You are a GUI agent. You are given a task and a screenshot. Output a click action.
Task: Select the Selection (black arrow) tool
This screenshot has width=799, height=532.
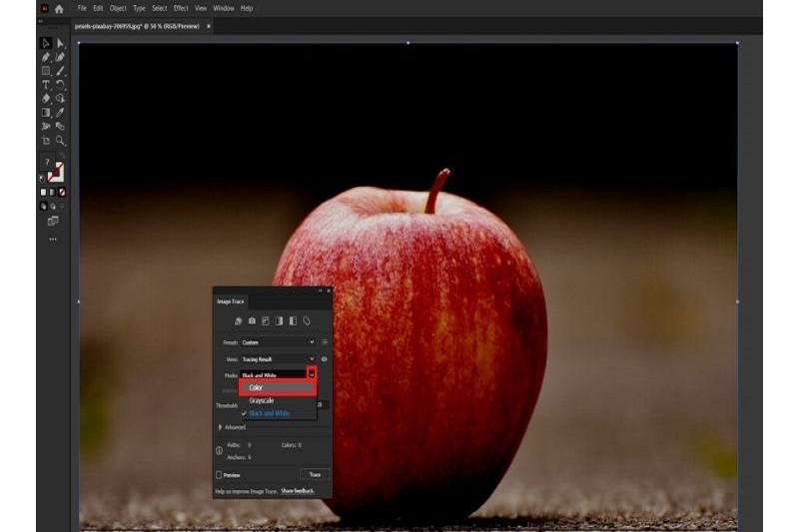(x=46, y=43)
